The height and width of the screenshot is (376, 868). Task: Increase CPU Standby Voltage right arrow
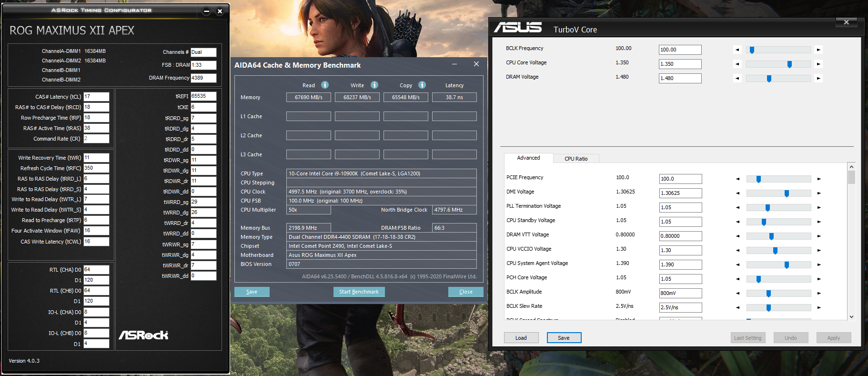pyautogui.click(x=819, y=222)
